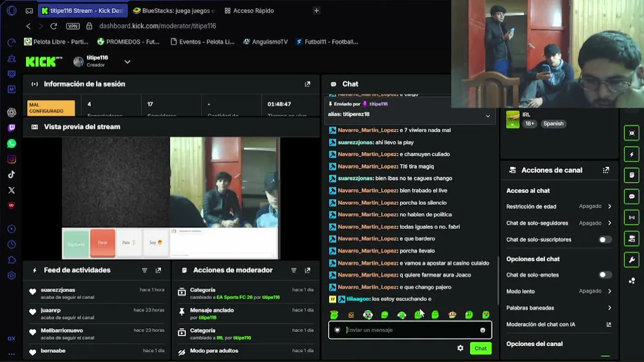Open Modo lento options chevron
Viewport: 644px width, 362px height.
609,291
